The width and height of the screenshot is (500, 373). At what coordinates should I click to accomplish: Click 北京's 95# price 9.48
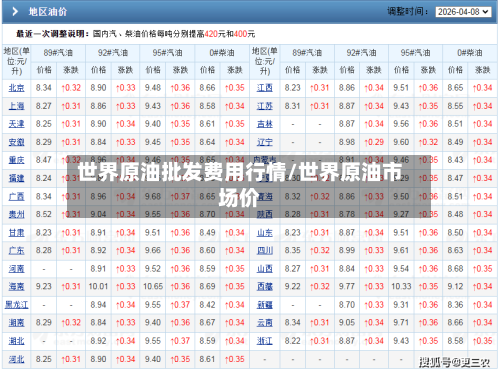pyautogui.click(x=153, y=88)
